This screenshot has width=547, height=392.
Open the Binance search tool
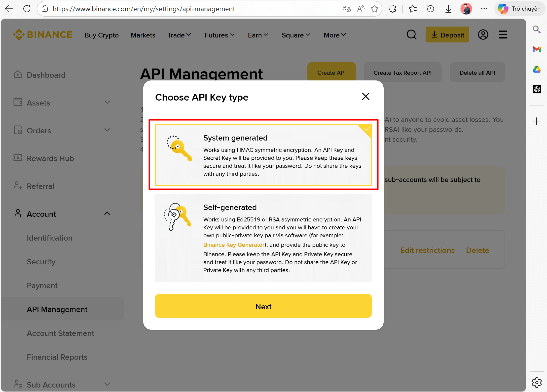[412, 35]
